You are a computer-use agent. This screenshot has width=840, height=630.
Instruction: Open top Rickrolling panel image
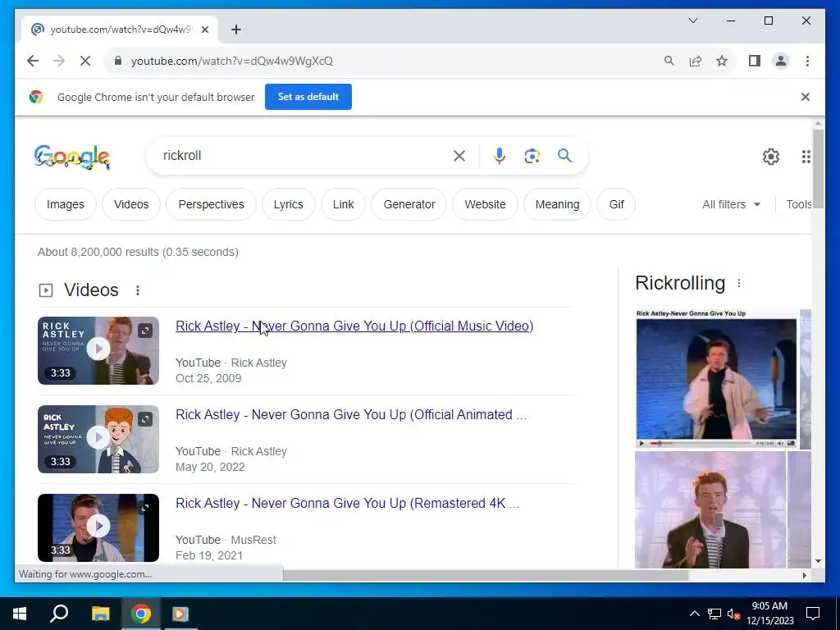point(716,379)
